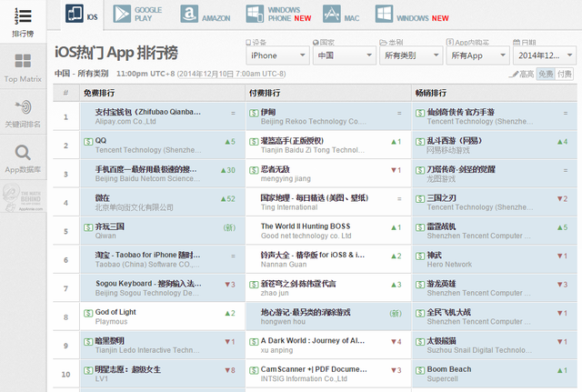Open the 中国 country dropdown

[x=345, y=55]
